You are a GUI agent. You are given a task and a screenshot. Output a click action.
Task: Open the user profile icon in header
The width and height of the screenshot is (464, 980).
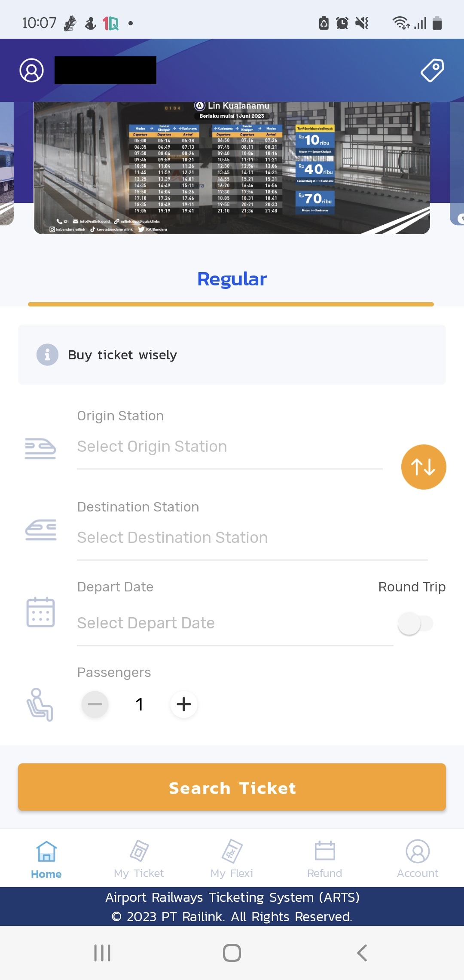pos(31,70)
